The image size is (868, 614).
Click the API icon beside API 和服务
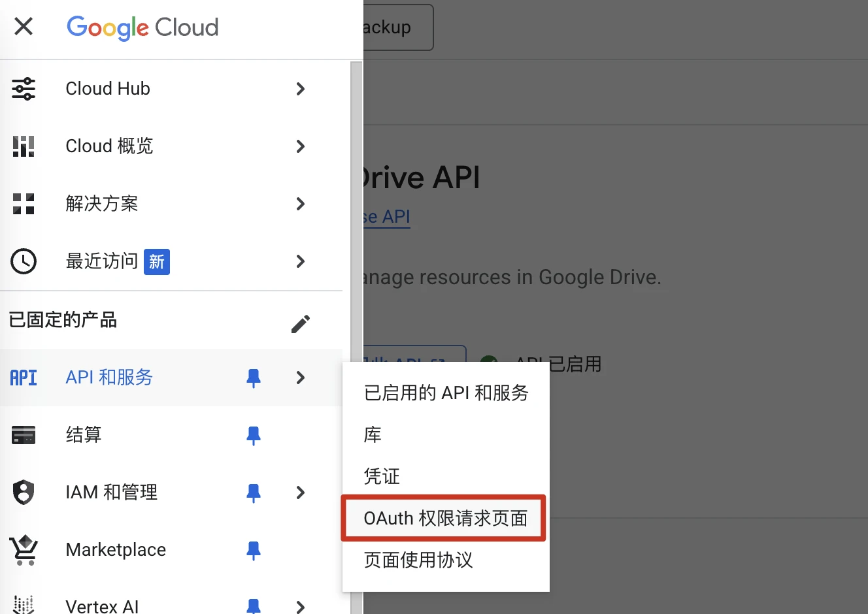[x=24, y=378]
